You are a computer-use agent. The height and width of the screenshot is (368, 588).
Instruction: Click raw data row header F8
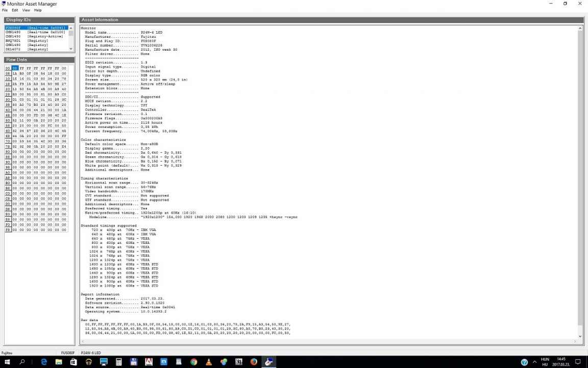click(8, 230)
